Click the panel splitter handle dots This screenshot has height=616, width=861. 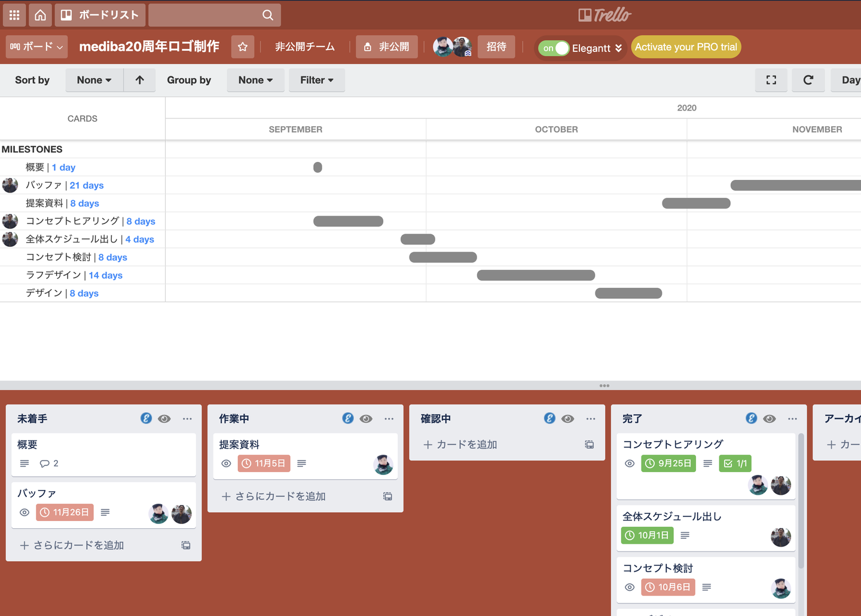click(x=604, y=386)
